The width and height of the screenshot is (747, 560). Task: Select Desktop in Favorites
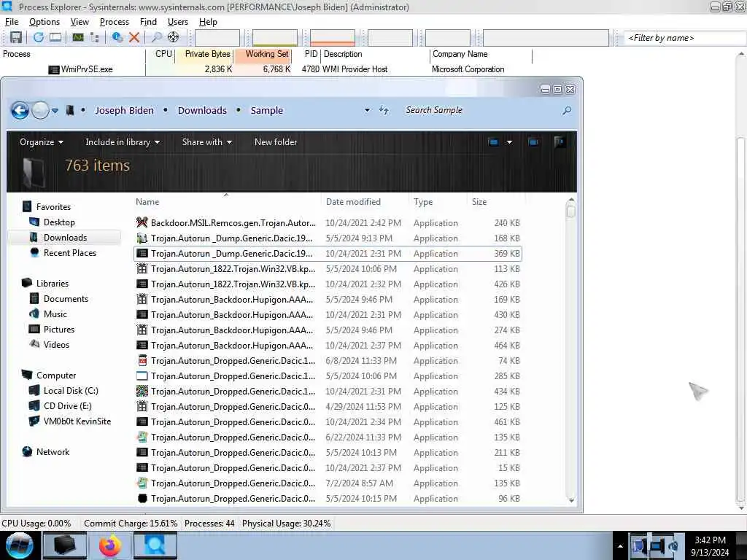(x=59, y=222)
